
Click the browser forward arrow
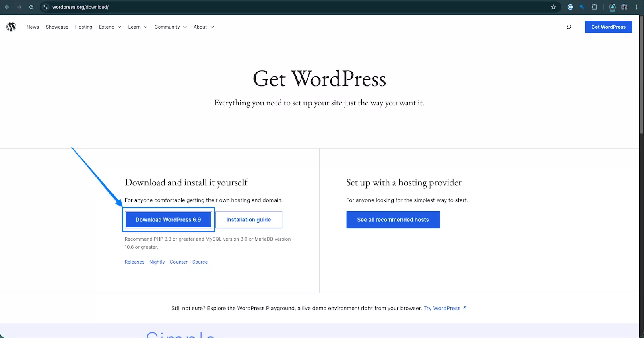point(19,7)
